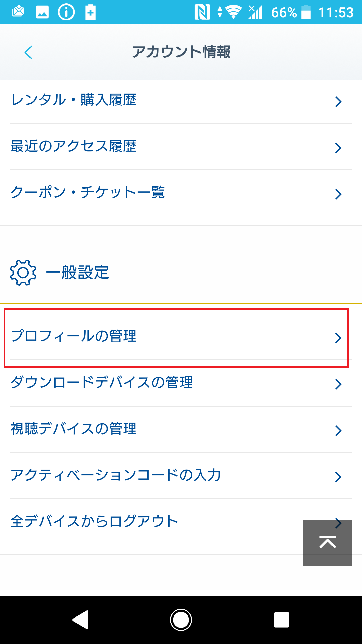Tap the battery percentage indicator
Viewport: 362px width, 644px height.
point(284,13)
